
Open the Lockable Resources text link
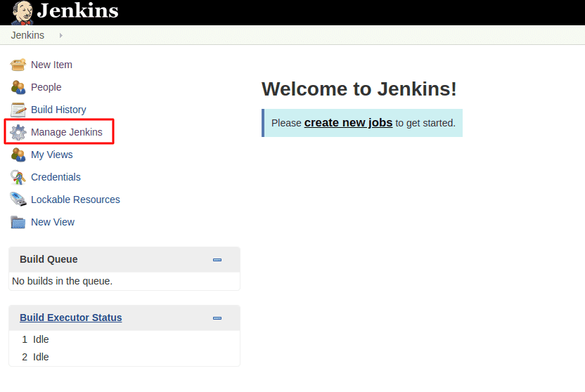click(75, 200)
